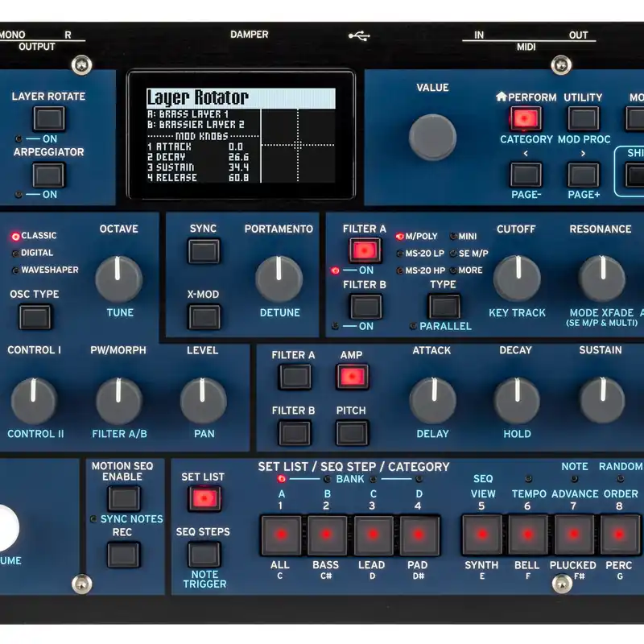The image size is (644, 644).
Task: Select the Perform button
Action: [x=526, y=118]
